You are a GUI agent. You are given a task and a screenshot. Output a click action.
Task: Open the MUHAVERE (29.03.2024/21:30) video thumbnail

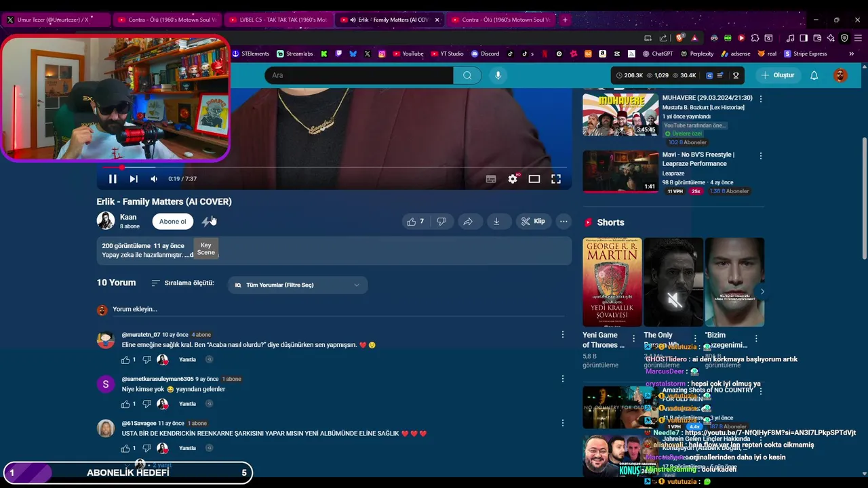pyautogui.click(x=620, y=115)
